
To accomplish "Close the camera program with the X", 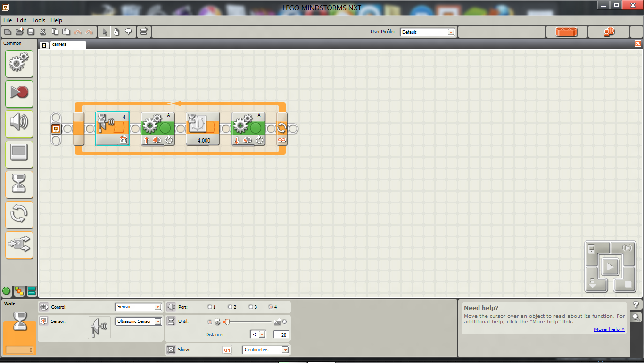I will 638,43.
